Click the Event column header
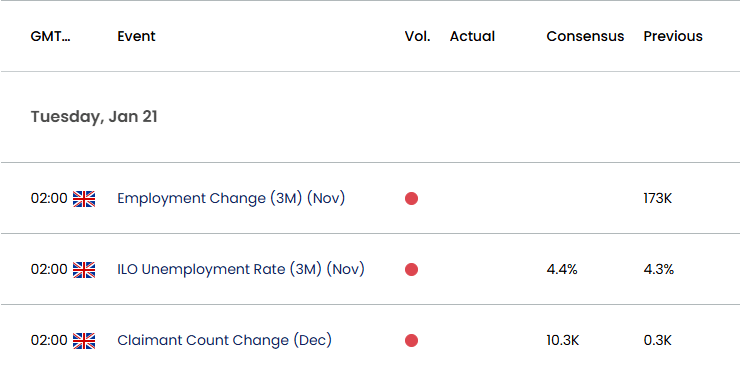740x369 pixels. click(x=136, y=36)
